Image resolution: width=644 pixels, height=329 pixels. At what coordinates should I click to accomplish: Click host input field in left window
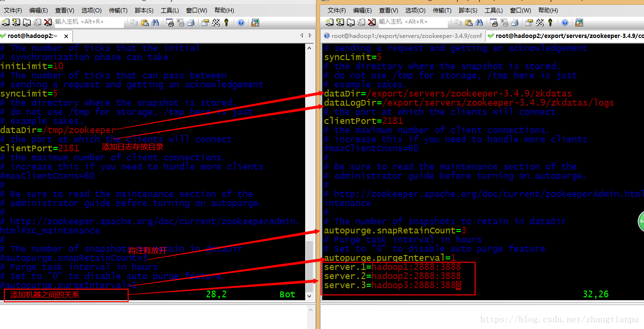click(89, 22)
